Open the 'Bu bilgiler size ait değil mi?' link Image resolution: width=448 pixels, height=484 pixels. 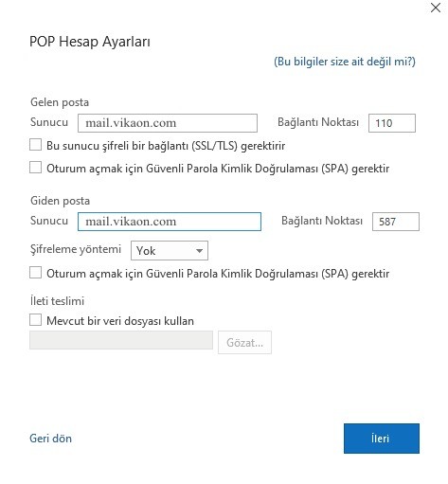pos(345,62)
